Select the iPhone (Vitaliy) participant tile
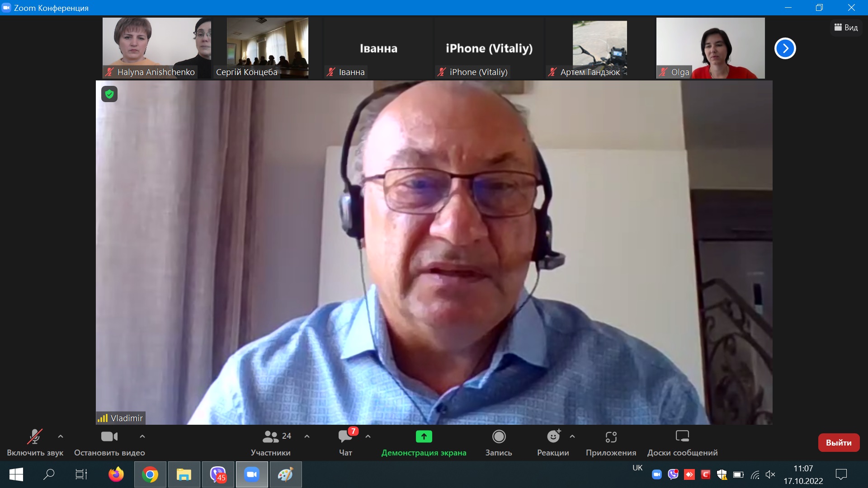The width and height of the screenshot is (868, 488). [x=489, y=48]
